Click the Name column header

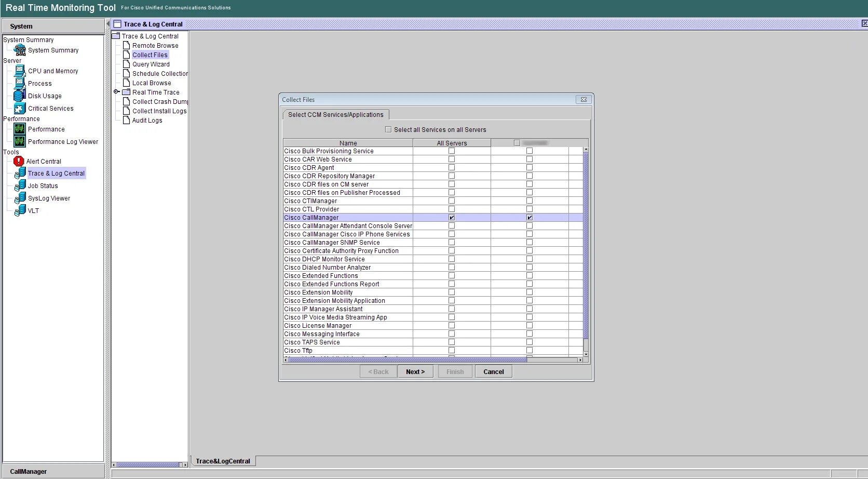coord(348,143)
